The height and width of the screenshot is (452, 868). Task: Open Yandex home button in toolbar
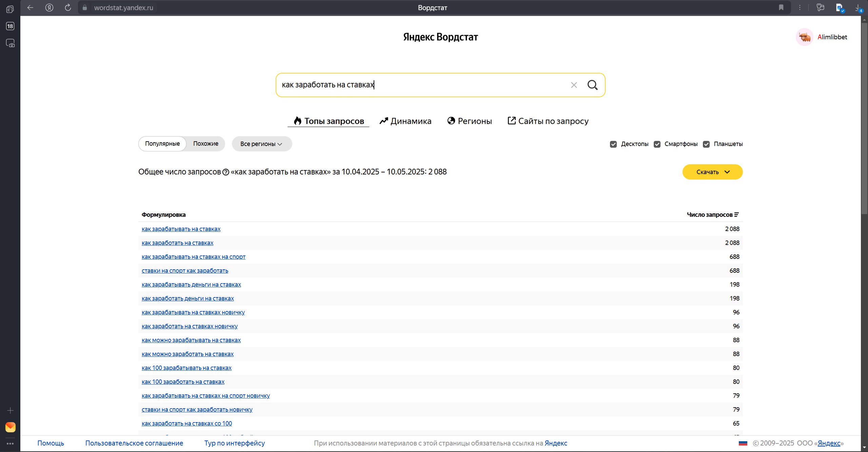49,7
